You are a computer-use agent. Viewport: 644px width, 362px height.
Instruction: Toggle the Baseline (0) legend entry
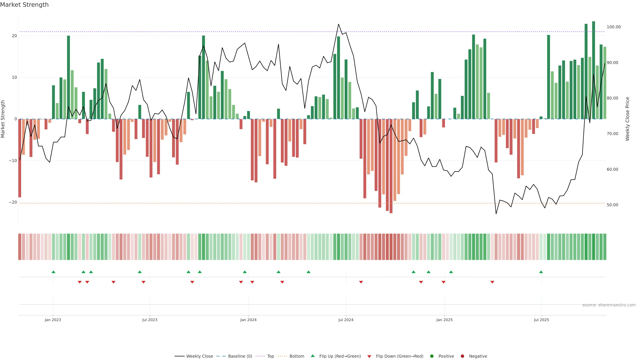pos(234,356)
